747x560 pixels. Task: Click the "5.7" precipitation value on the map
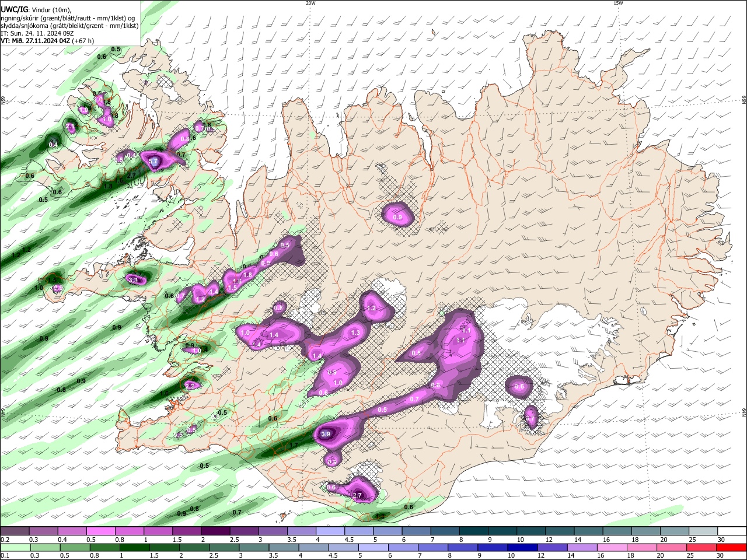[x=154, y=161]
